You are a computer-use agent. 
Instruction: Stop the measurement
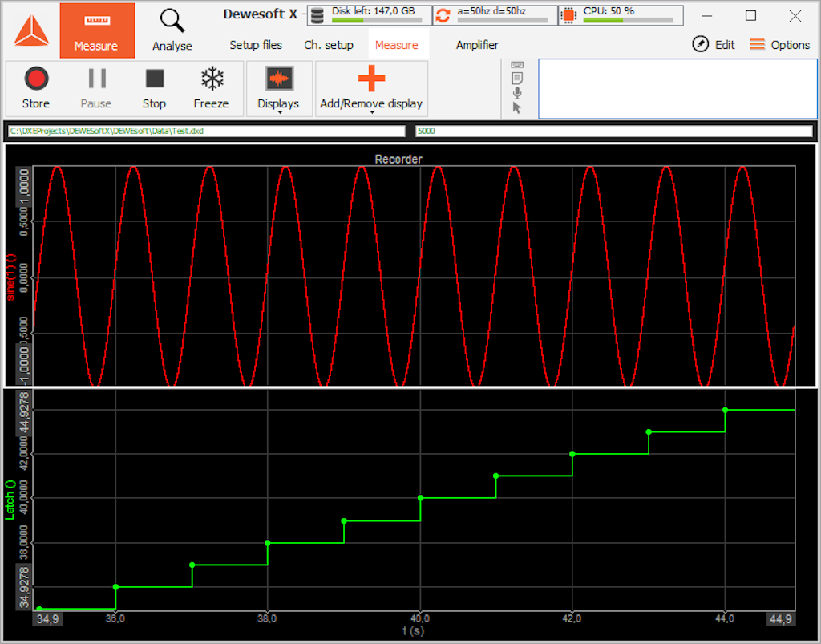coord(155,88)
